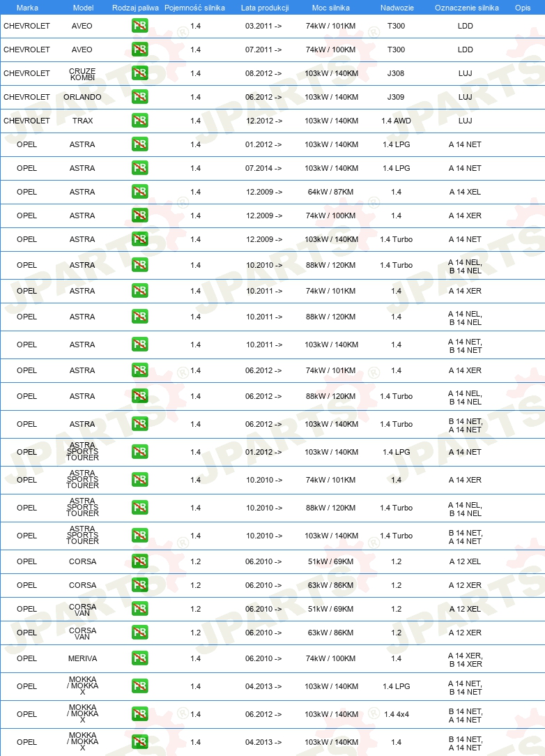Click petrol icon in Aveo 07.2011 row

140,50
